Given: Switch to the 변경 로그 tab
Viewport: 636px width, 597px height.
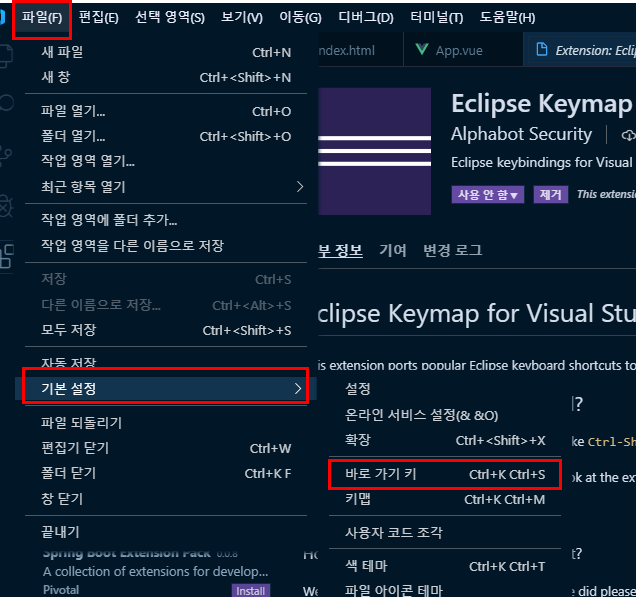Looking at the screenshot, I should coord(452,250).
